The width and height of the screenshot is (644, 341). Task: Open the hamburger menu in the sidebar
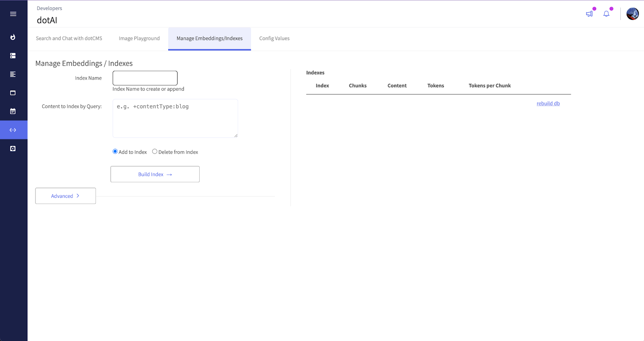13,14
